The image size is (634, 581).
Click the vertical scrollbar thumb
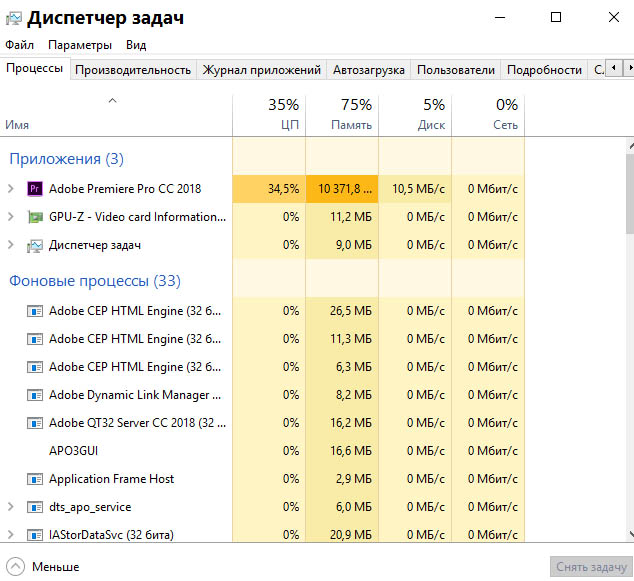coord(630,193)
